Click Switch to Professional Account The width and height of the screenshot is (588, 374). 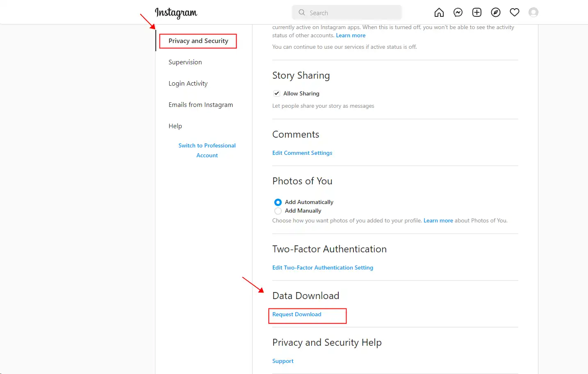click(x=207, y=150)
